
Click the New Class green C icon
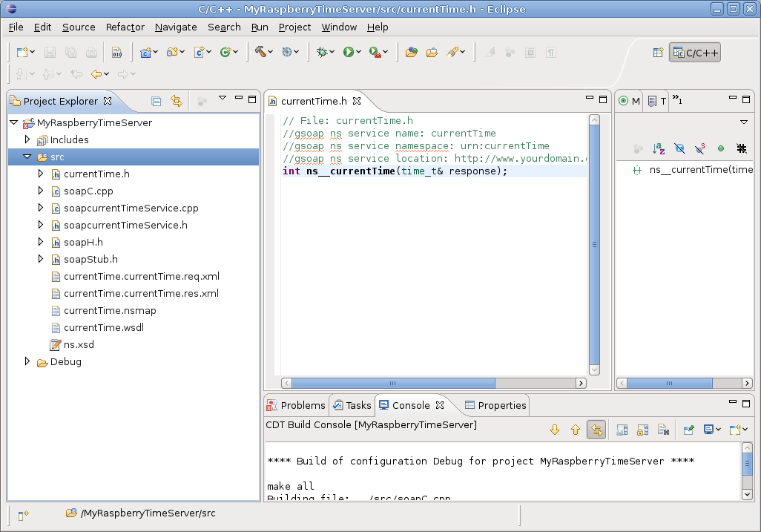pos(225,52)
